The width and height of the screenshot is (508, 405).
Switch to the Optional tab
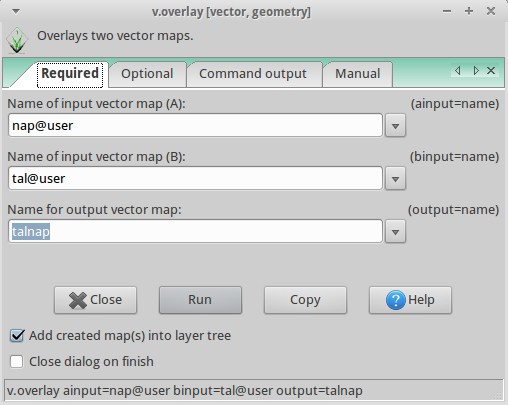(x=147, y=74)
